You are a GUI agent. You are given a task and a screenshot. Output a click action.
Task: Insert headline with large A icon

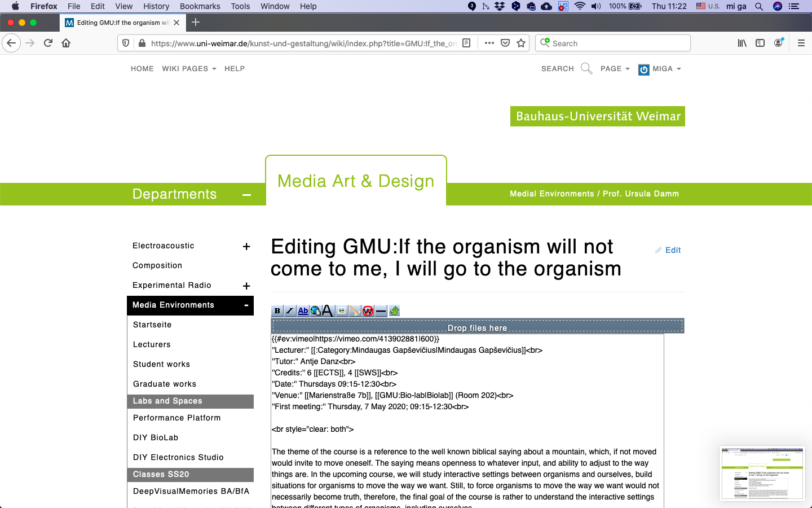click(x=328, y=311)
